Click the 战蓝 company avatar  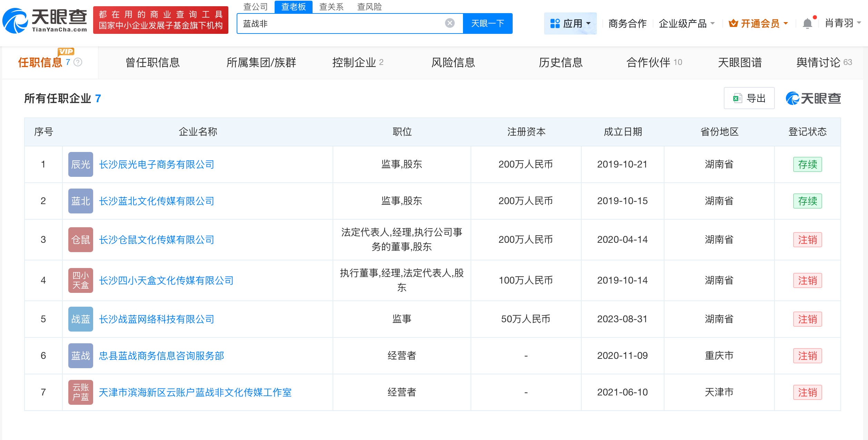coord(80,319)
